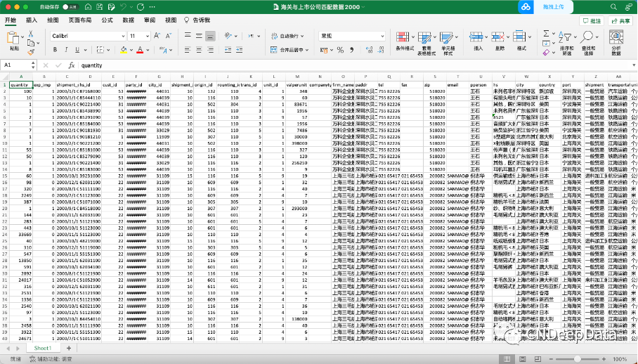This screenshot has height=364, width=638.
Task: Open the font color dropdown arrow
Action: tap(148, 50)
